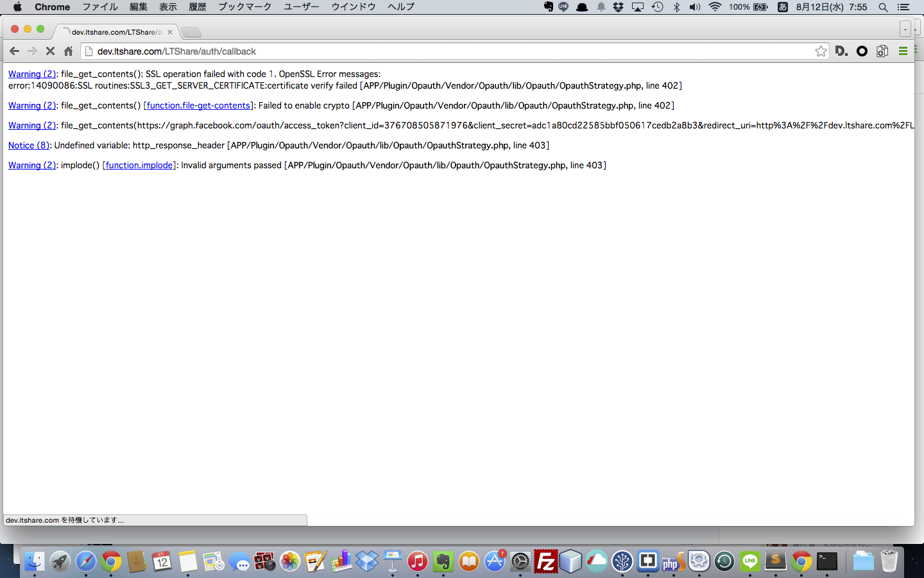Viewport: 924px width, 578px height.
Task: Open the function.implode documentation link
Action: [x=139, y=165]
